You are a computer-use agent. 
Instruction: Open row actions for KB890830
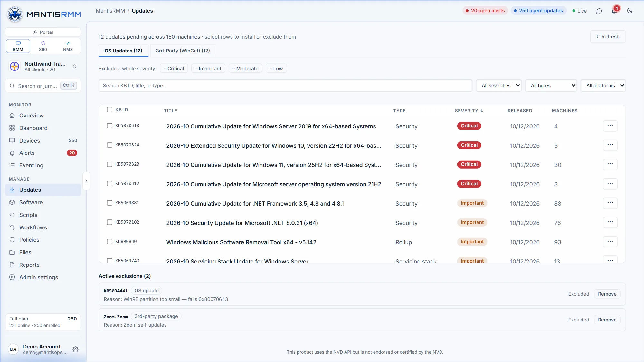tap(610, 242)
